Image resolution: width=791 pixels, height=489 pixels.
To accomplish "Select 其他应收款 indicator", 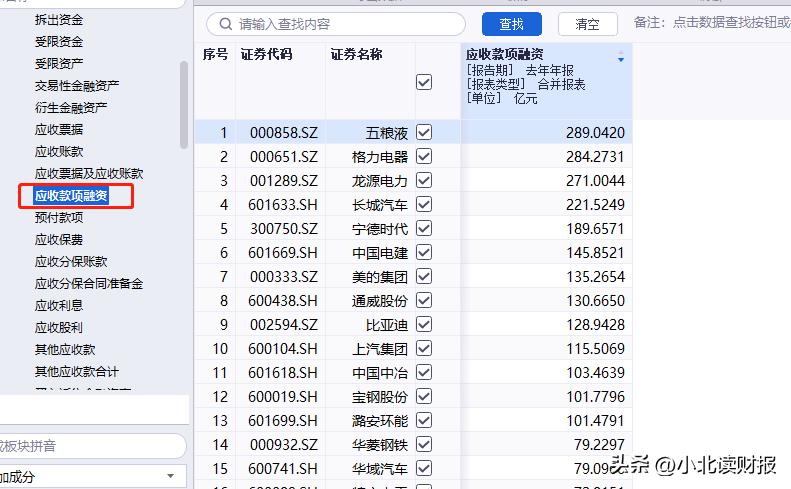I will 65,349.
